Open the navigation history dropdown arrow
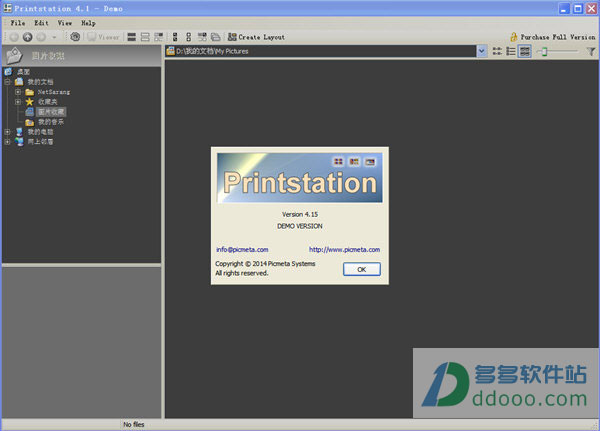The image size is (600, 431). pos(54,37)
